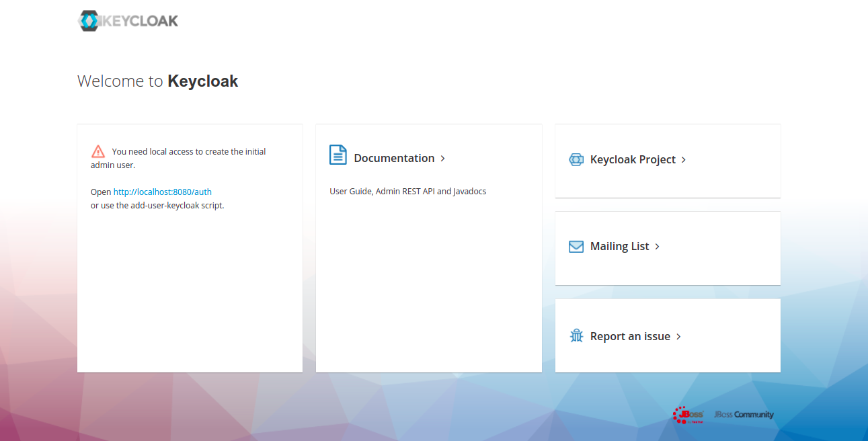Screen dimensions: 868x441
Task: Click the JBoss red dotted logo
Action: tap(688, 415)
